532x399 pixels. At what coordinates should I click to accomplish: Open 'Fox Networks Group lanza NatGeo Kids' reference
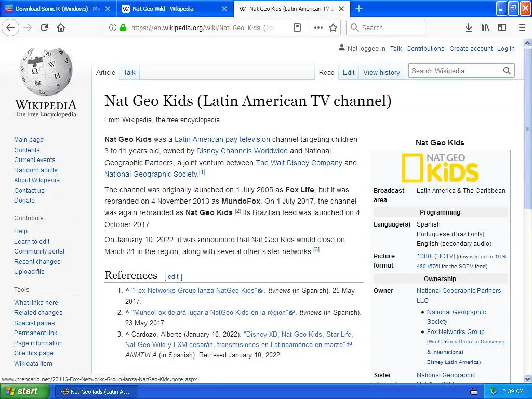[194, 290]
